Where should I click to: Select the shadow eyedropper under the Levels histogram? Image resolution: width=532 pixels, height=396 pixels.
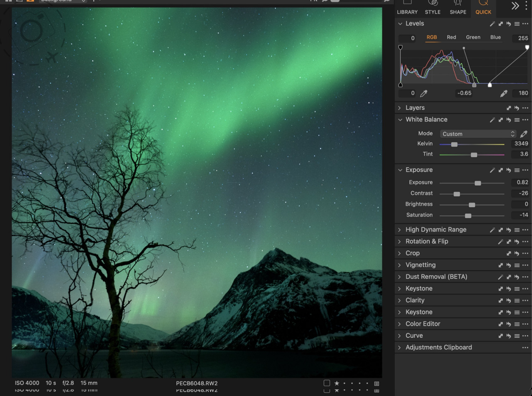click(424, 93)
